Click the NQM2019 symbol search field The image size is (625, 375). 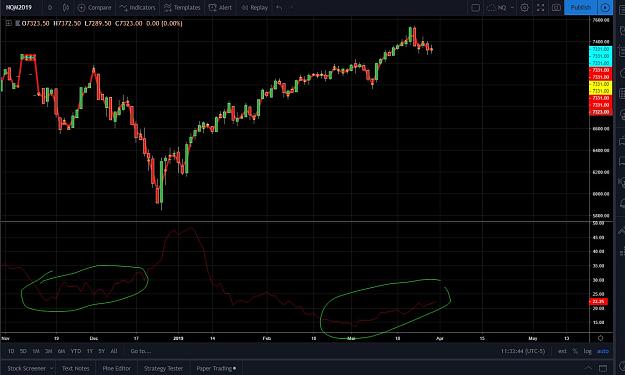19,8
